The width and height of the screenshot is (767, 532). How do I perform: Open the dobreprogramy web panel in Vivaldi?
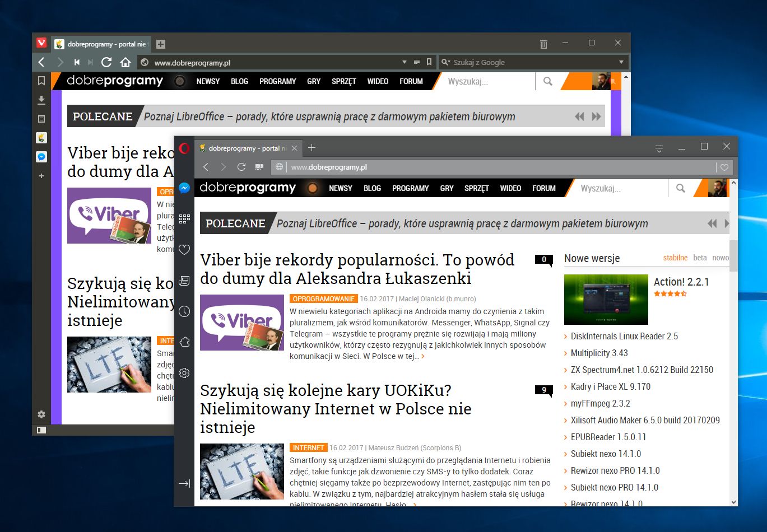click(x=41, y=138)
